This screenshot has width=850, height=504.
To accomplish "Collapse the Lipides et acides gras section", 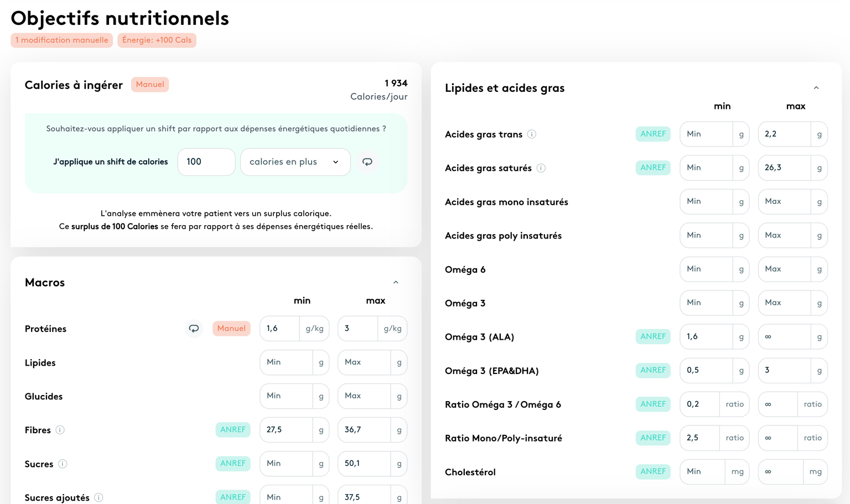I will pos(816,88).
